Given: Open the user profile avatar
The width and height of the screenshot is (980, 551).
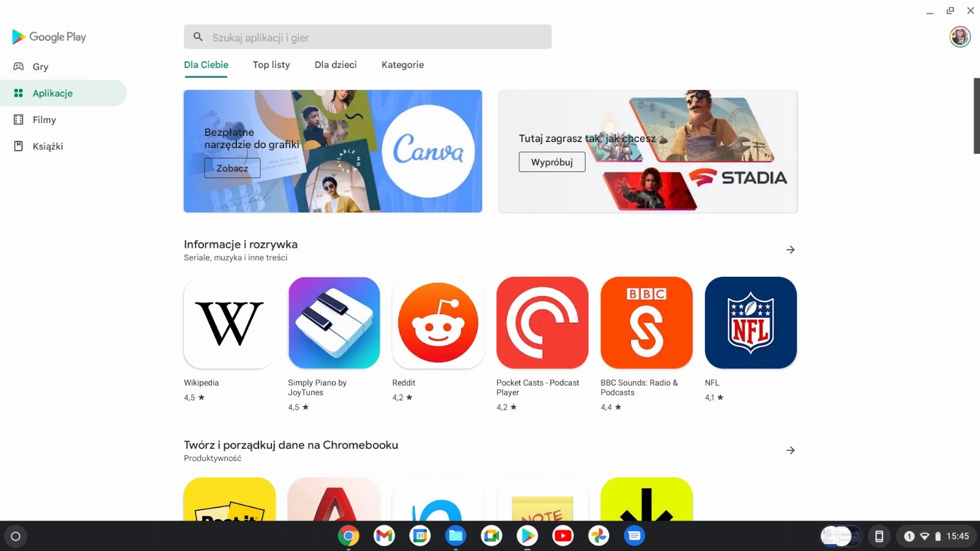Looking at the screenshot, I should 960,37.
